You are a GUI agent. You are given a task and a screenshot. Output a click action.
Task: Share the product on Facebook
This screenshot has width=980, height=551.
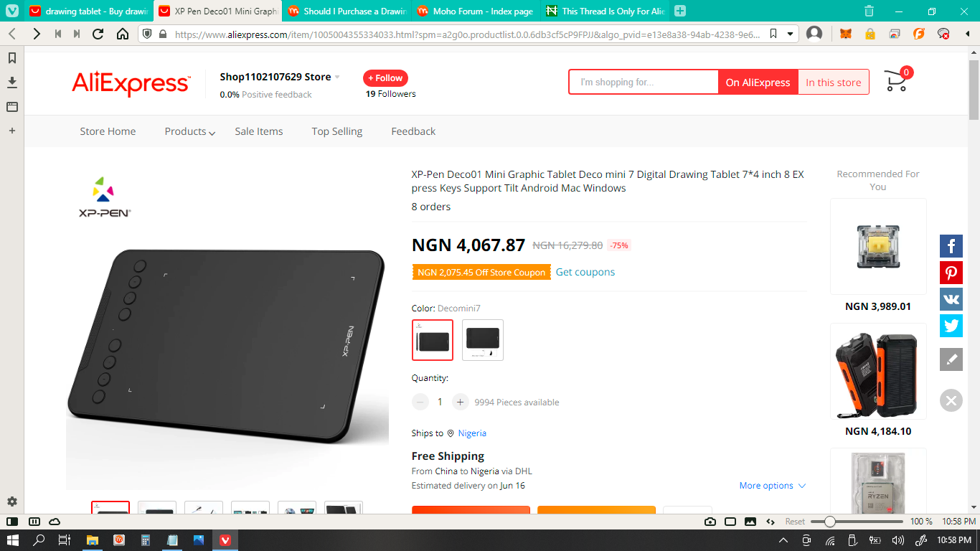pos(951,246)
